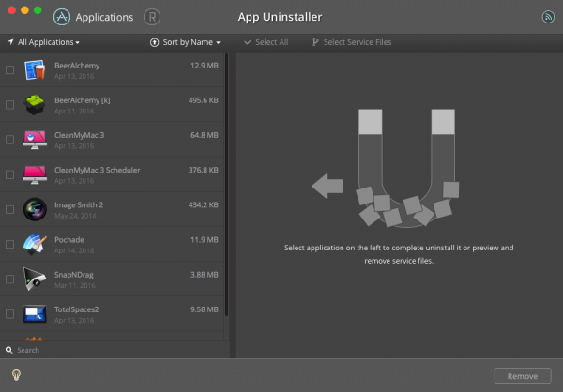Select the Image Smith 2 name text

pyautogui.click(x=79, y=204)
